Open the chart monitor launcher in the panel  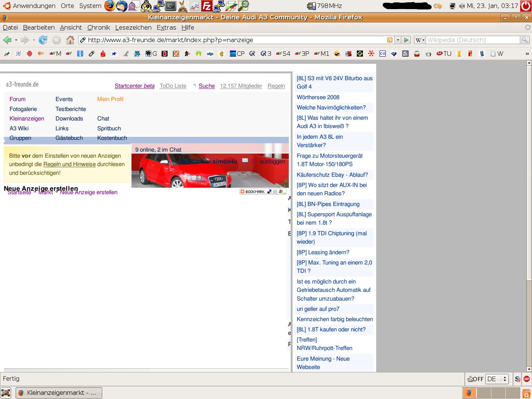click(x=195, y=6)
